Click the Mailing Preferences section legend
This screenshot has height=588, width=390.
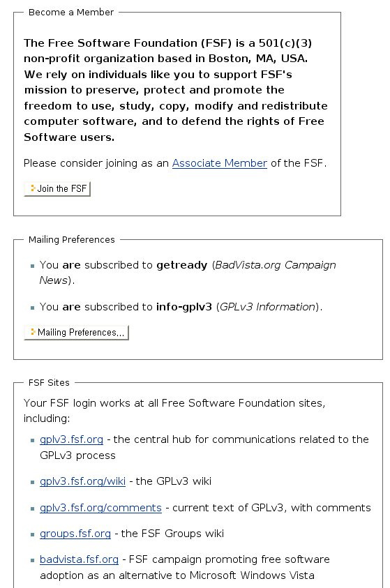72,240
